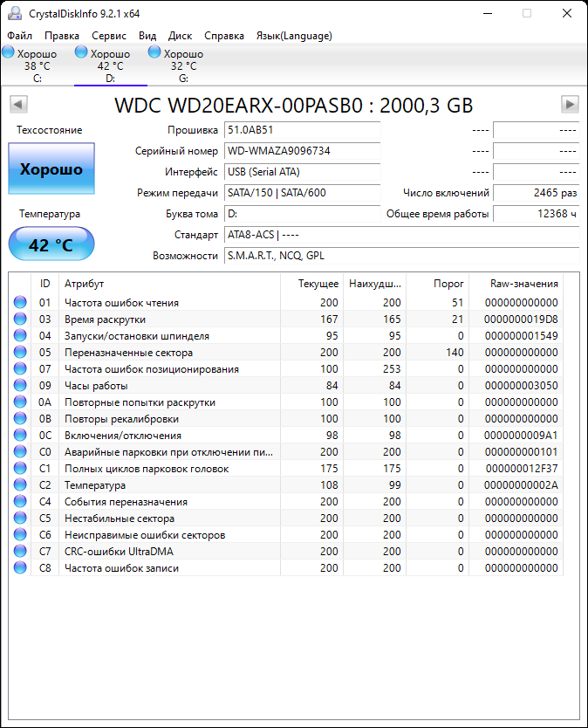Click status orb in row 07 seek error rate
Image resolution: width=588 pixels, height=728 pixels.
(20, 368)
